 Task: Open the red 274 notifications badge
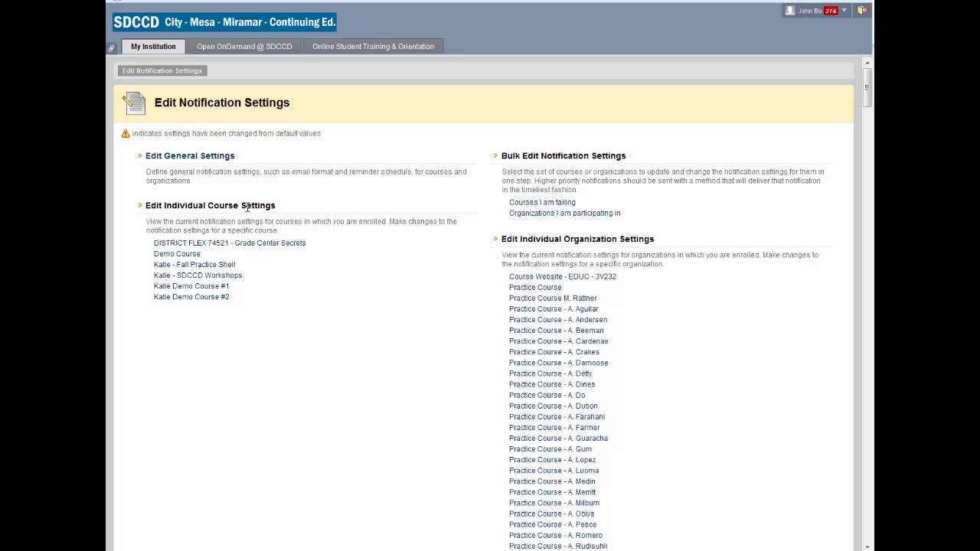pyautogui.click(x=831, y=11)
